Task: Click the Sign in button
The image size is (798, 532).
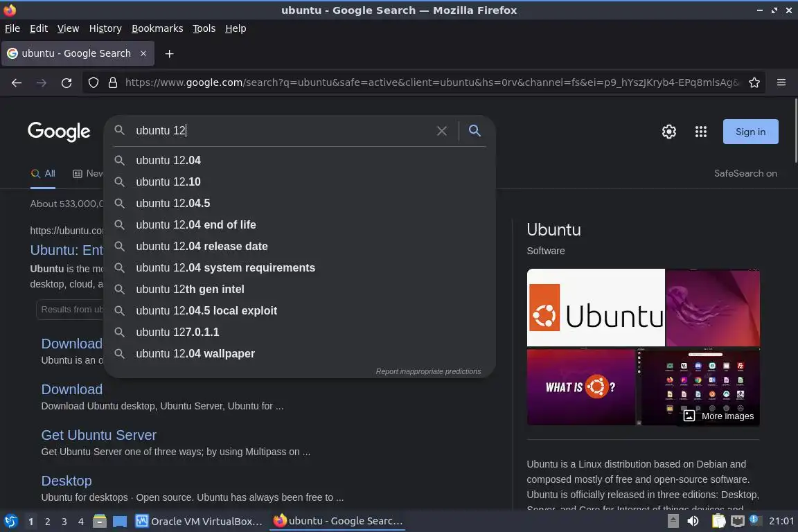Action: (751, 132)
